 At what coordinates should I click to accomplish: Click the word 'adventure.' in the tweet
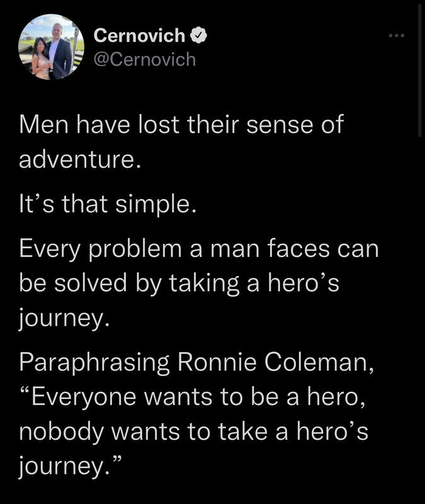coord(80,159)
